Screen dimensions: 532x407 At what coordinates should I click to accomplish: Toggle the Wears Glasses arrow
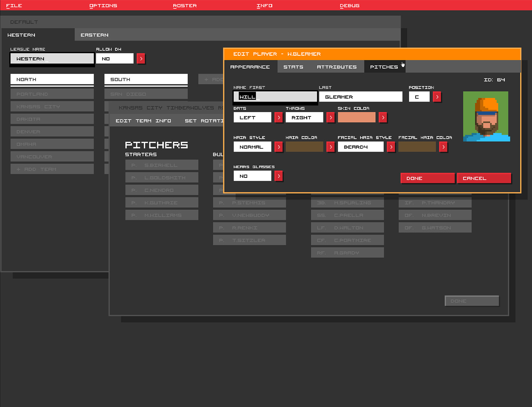[x=278, y=176]
